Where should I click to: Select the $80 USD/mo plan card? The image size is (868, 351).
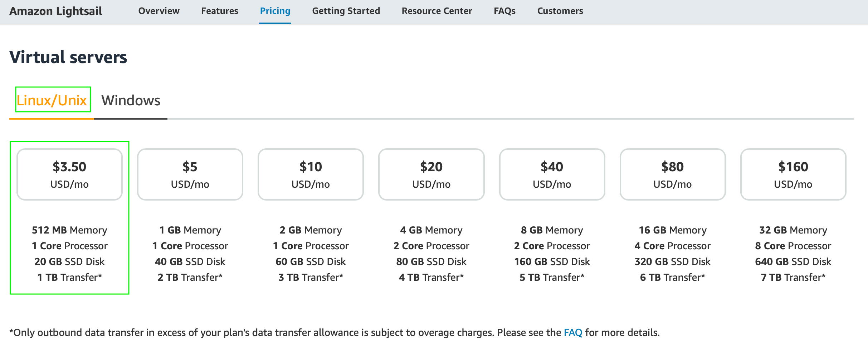pyautogui.click(x=672, y=174)
